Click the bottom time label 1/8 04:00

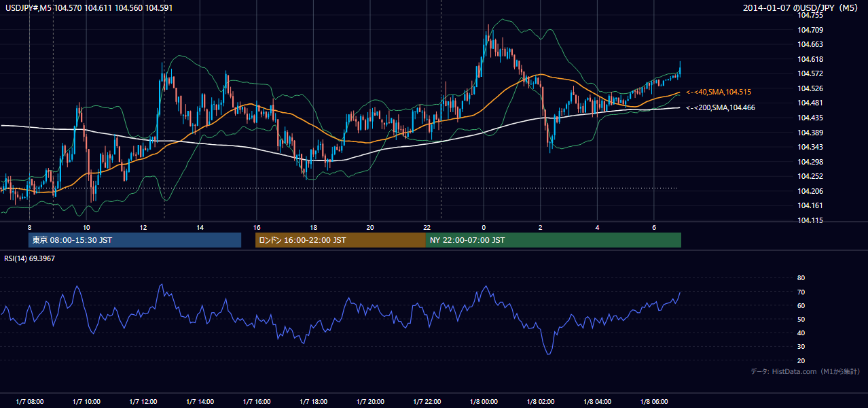pos(596,402)
